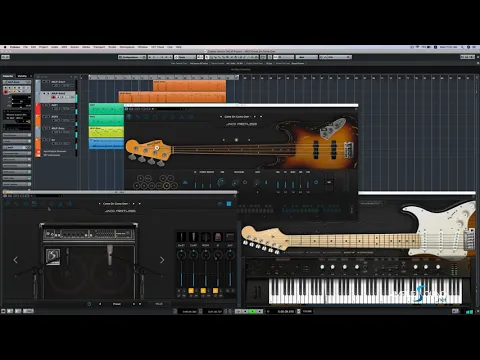Select the first microphone thumbnail in the amp mixer
480x360 pixels.
click(181, 237)
